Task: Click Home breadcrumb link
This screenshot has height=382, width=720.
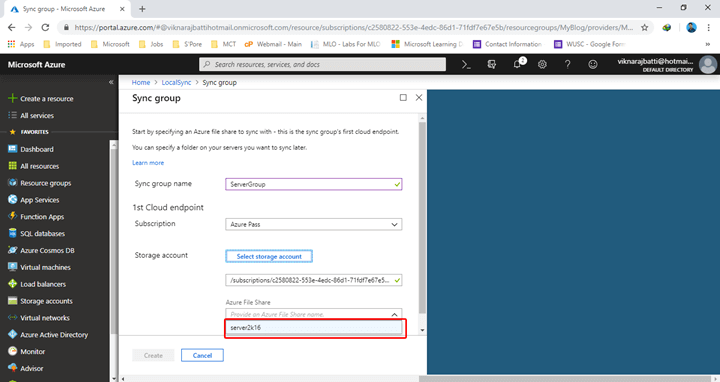Action: (x=141, y=83)
